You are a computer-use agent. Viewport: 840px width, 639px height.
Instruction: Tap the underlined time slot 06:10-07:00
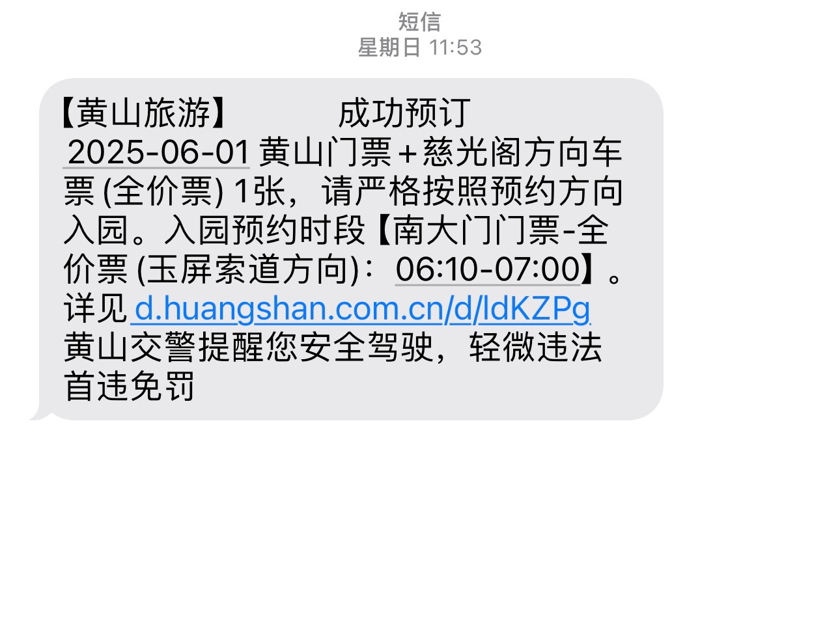[488, 269]
